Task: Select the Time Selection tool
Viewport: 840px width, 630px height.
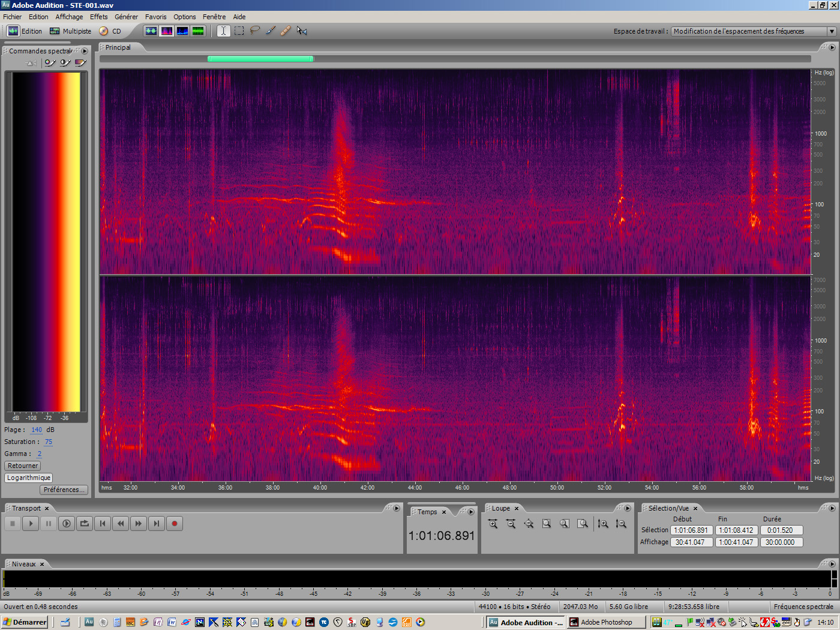Action: click(x=223, y=31)
